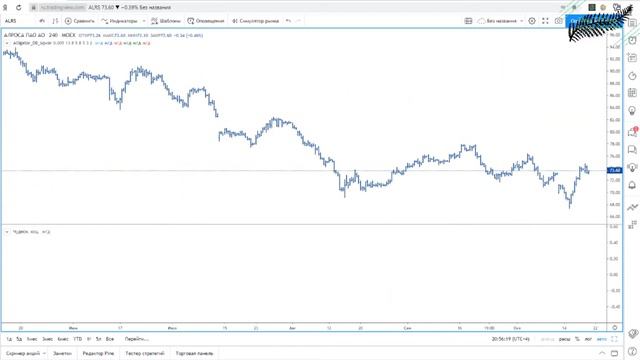Open the Strategy tester (Тестер стратегий) tab
640x360 pixels.
point(145,353)
